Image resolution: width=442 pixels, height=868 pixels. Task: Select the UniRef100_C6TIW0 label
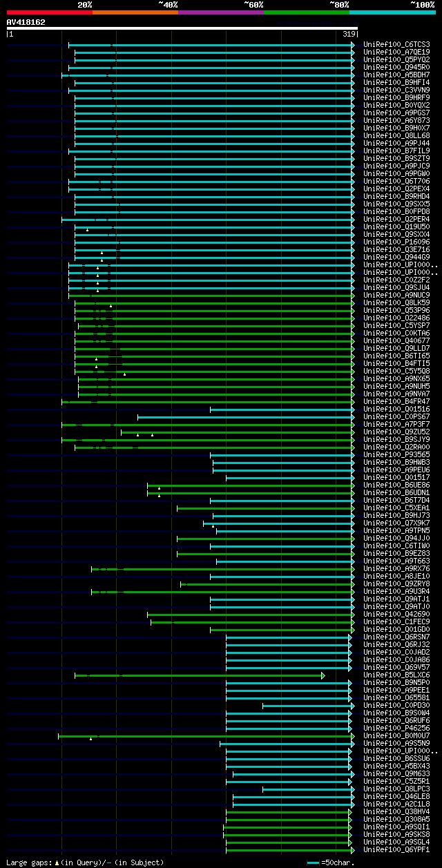(x=396, y=546)
